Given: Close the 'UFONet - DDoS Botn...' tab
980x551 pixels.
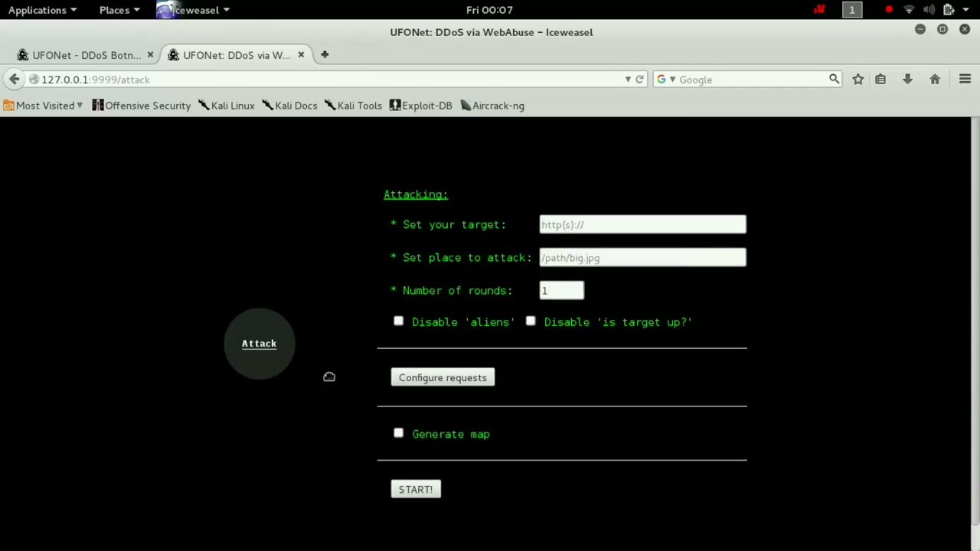Looking at the screenshot, I should click(x=150, y=55).
